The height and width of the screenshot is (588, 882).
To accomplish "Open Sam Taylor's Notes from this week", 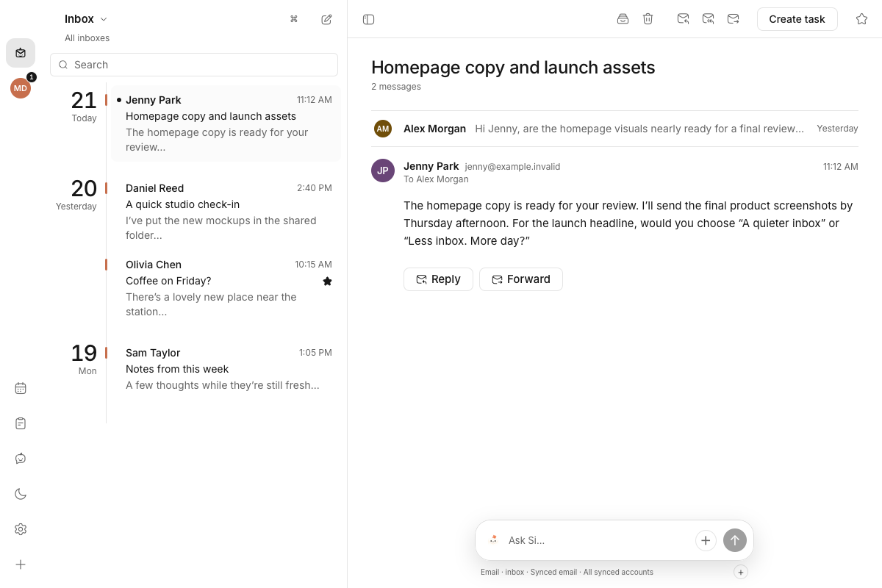I will [x=226, y=369].
